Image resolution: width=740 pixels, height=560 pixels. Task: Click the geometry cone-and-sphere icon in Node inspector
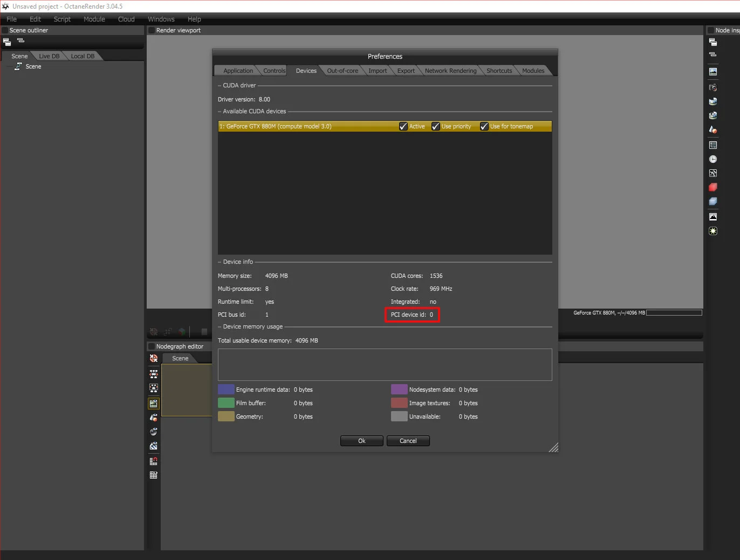click(x=713, y=129)
